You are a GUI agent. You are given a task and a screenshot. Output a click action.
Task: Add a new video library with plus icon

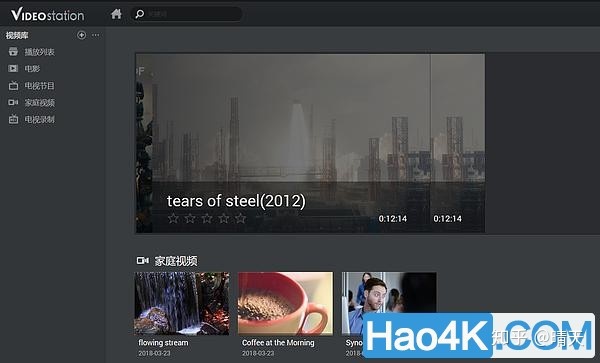82,35
